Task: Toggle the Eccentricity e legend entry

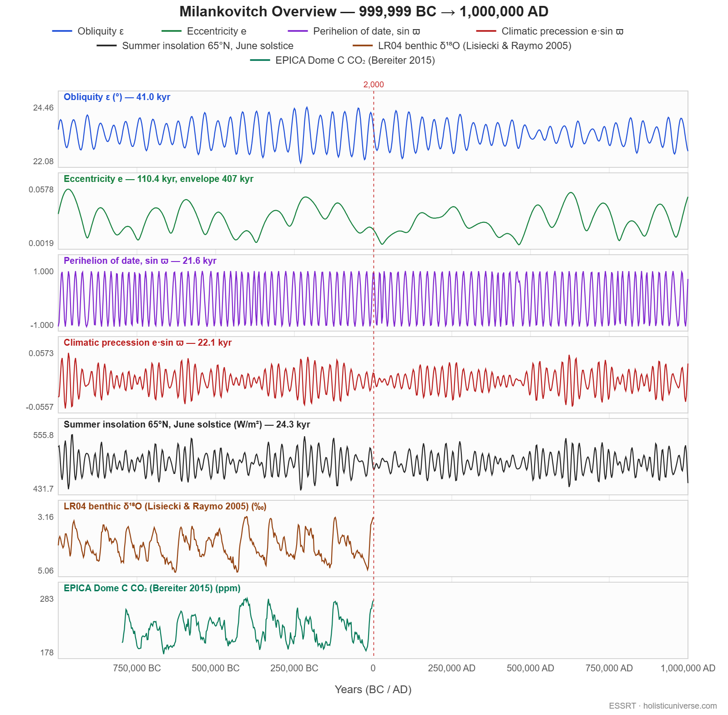Action: (204, 31)
